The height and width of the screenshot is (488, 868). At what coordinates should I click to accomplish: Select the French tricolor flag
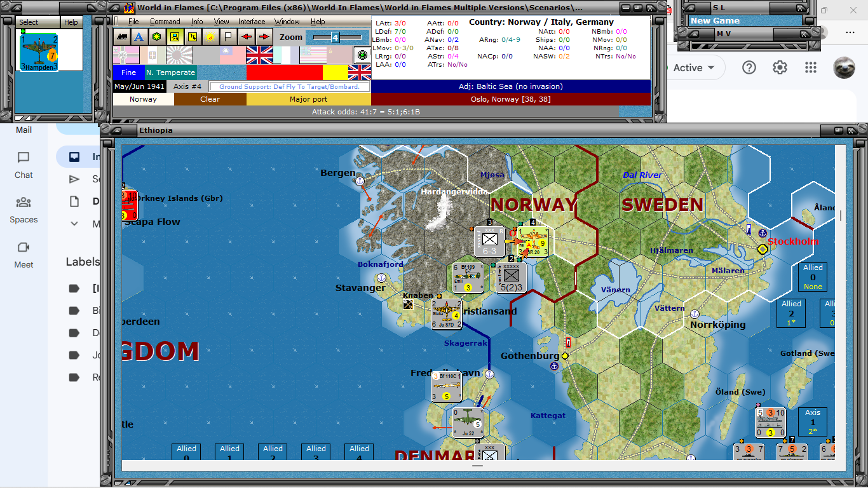286,55
